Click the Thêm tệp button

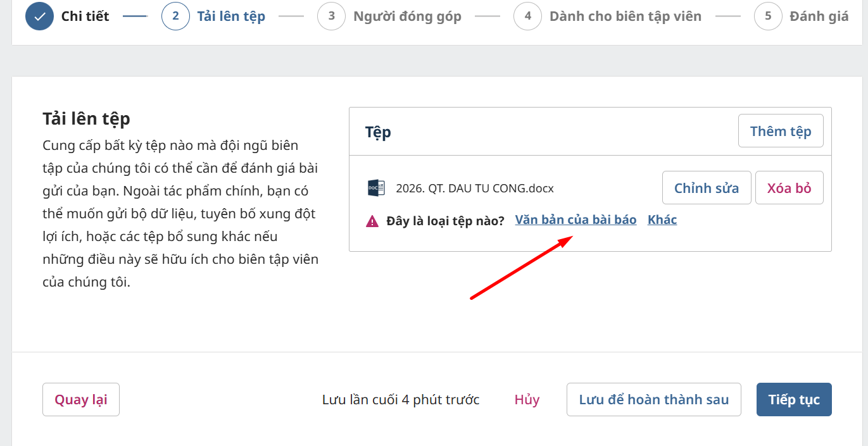tap(781, 131)
